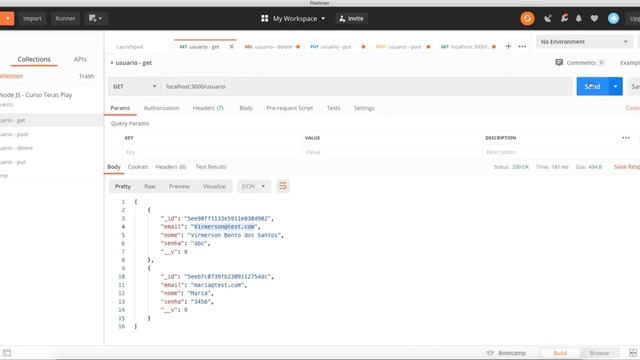Open the Test Results tab
This screenshot has height=360, width=640.
pyautogui.click(x=211, y=167)
